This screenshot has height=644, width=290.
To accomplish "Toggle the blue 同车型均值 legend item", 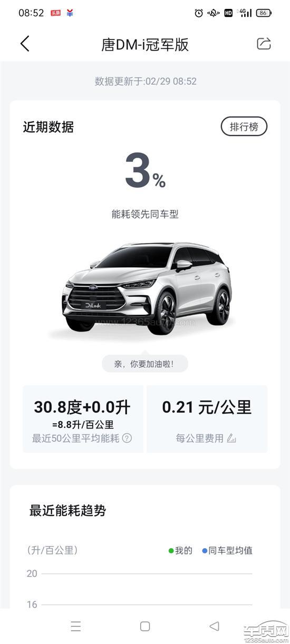I will coord(227,550).
